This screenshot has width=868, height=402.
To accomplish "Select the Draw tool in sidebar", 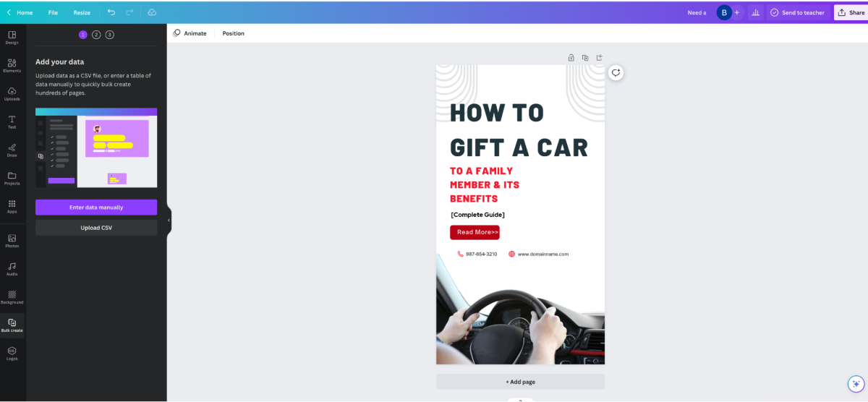I will coord(12,150).
